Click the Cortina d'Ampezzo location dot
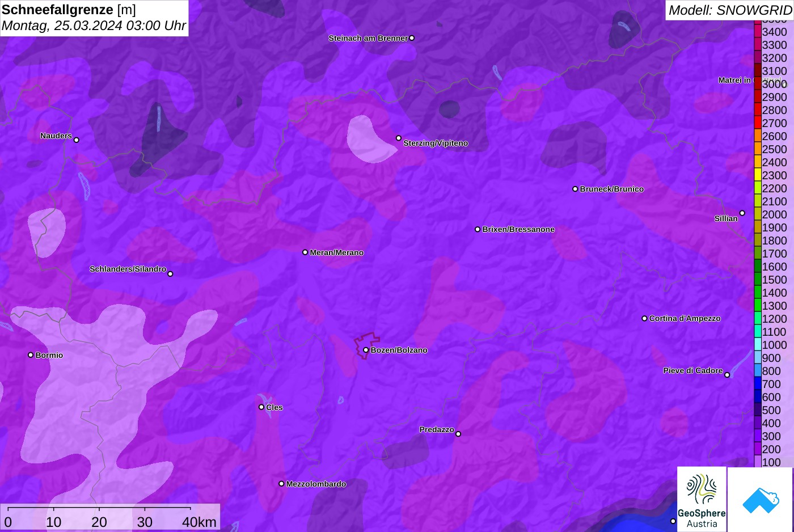Viewport: 794px width, 532px height. click(644, 318)
